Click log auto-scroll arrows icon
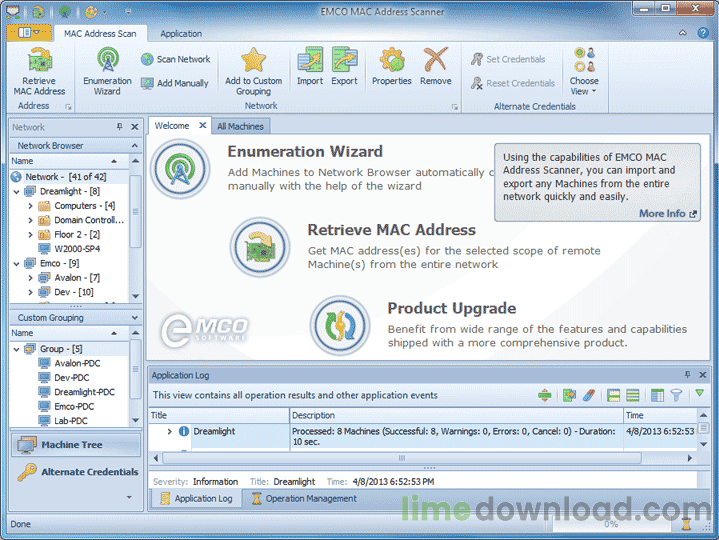Screen dimensions: 719x540 545,395
